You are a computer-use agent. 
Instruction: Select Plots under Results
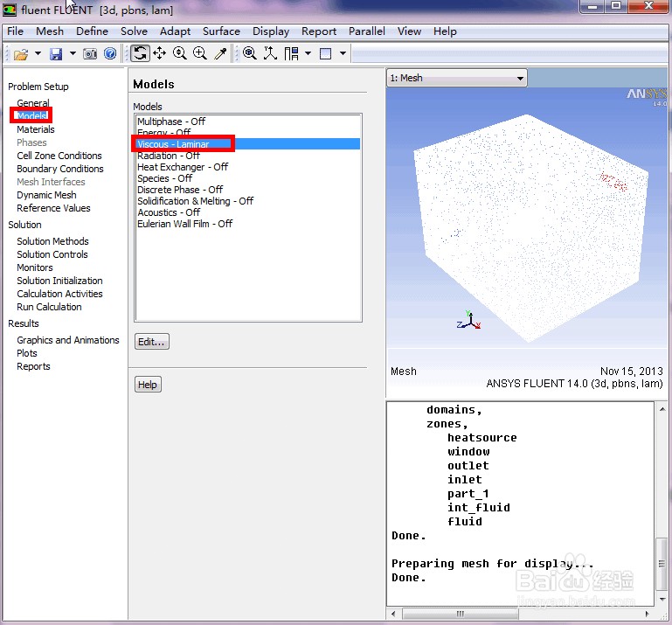[26, 353]
